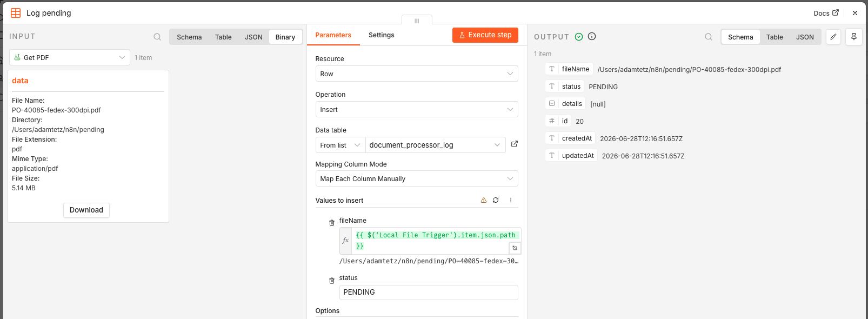
Task: Click the Options section label
Action: click(328, 311)
